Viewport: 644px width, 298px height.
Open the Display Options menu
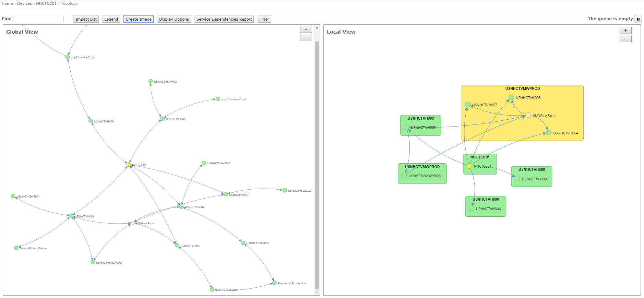pyautogui.click(x=174, y=19)
